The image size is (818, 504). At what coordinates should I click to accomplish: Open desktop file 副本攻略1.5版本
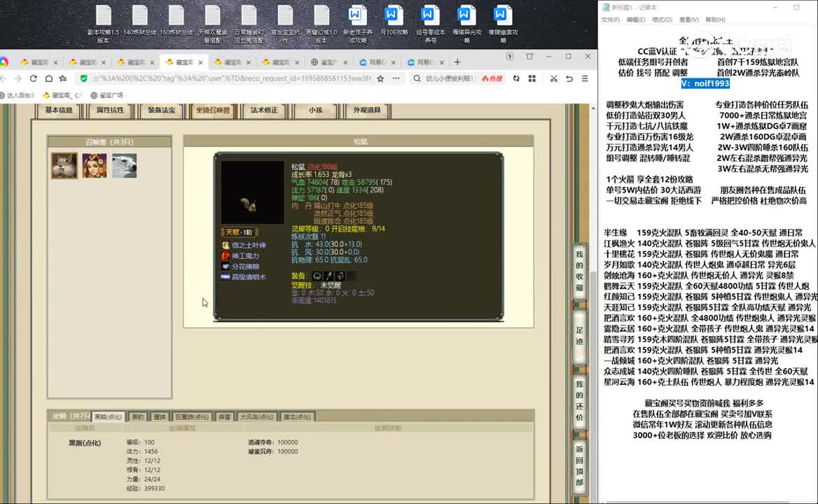click(103, 24)
